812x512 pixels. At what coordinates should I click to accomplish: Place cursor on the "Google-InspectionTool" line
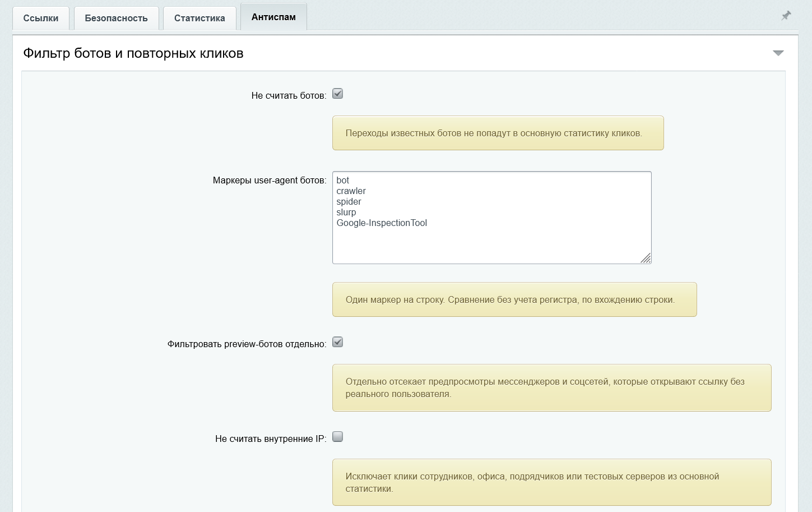click(x=382, y=223)
